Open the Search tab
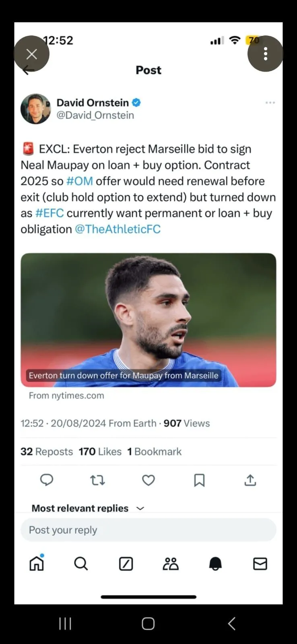This screenshot has width=297, height=644. [x=81, y=563]
